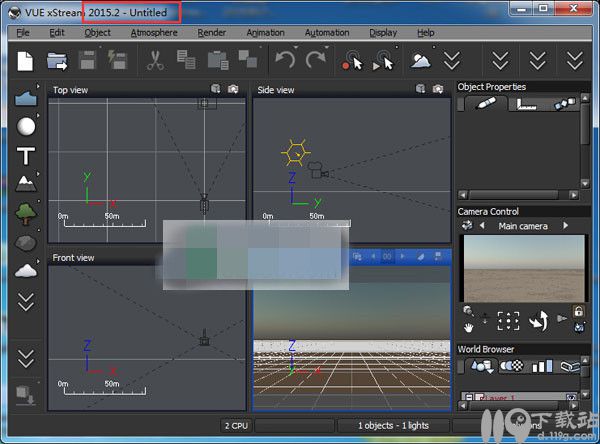
Task: Add a water plane from the left toolbar
Action: [x=26, y=98]
